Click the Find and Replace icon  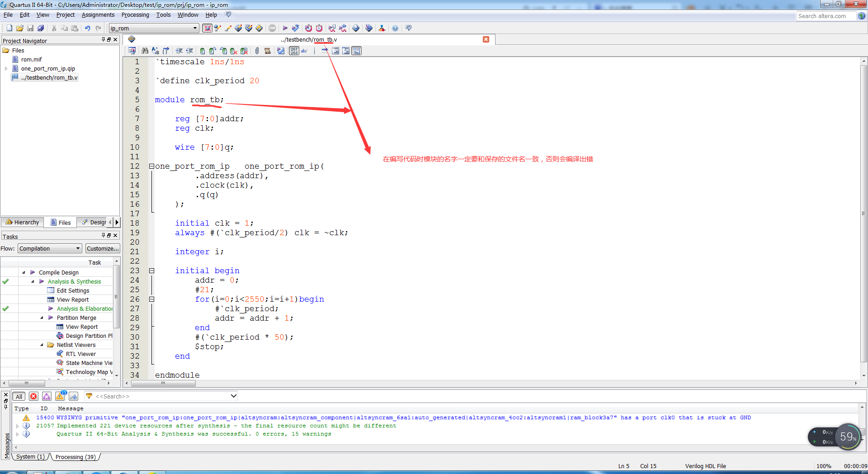click(x=155, y=51)
